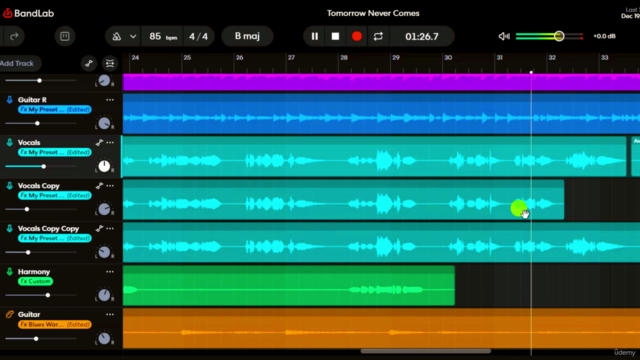640x360 pixels.
Task: Open Harmony track three-dot menu
Action: coord(110,271)
